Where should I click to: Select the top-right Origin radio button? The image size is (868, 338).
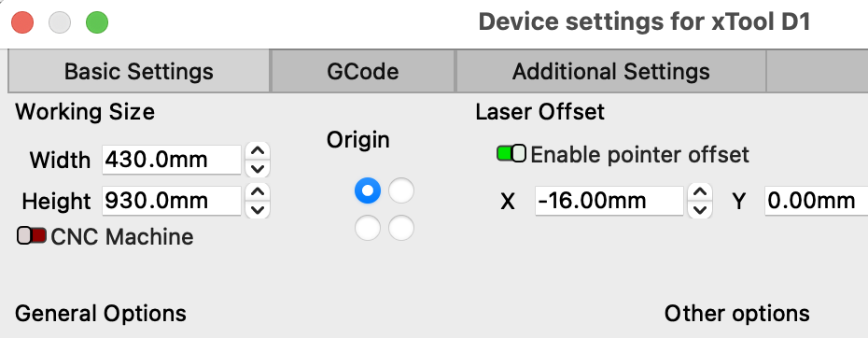click(401, 190)
